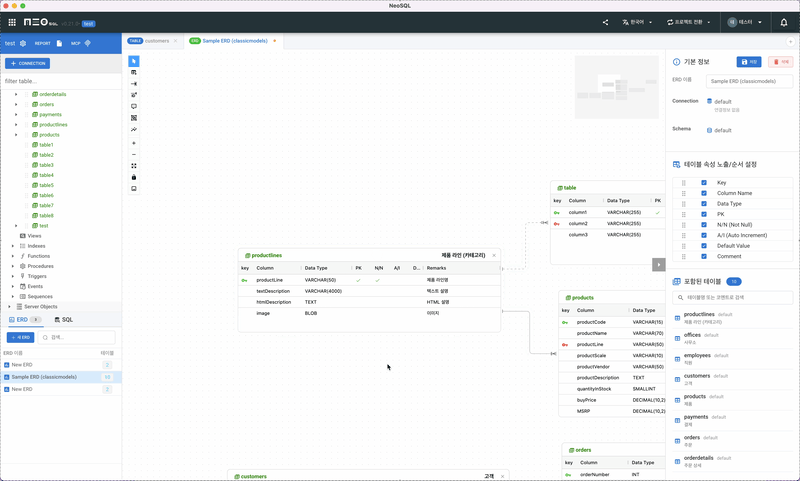Click the share icon in header
This screenshot has height=481, width=800.
click(605, 22)
